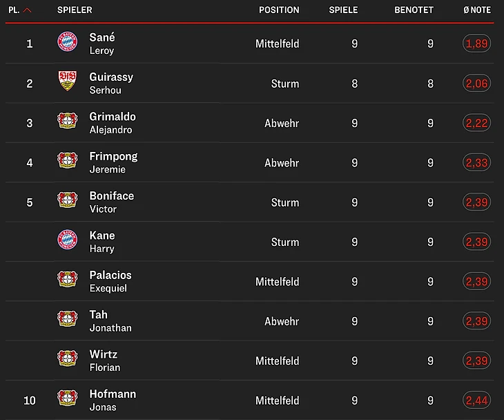
Task: Open player link Hofmann Jonas
Action: [x=113, y=400]
